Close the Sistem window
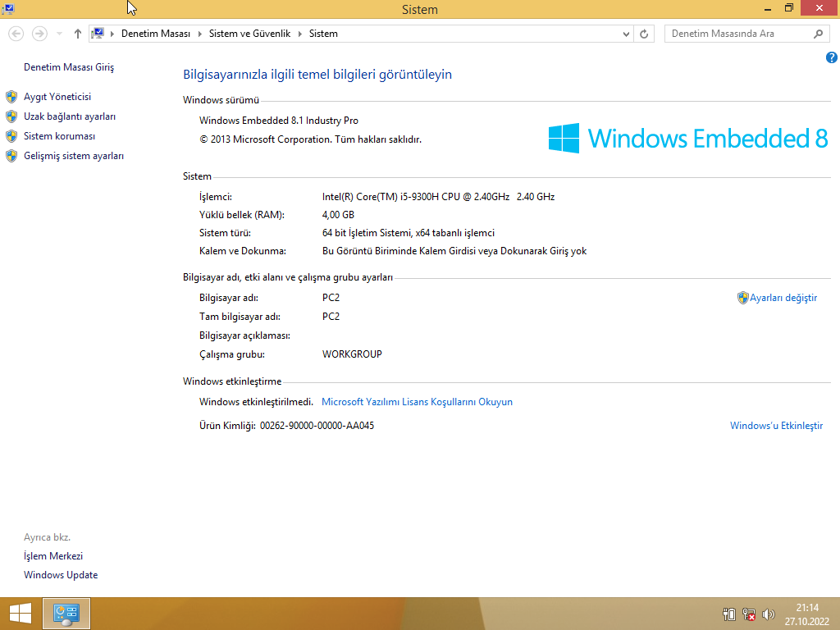 click(x=819, y=7)
